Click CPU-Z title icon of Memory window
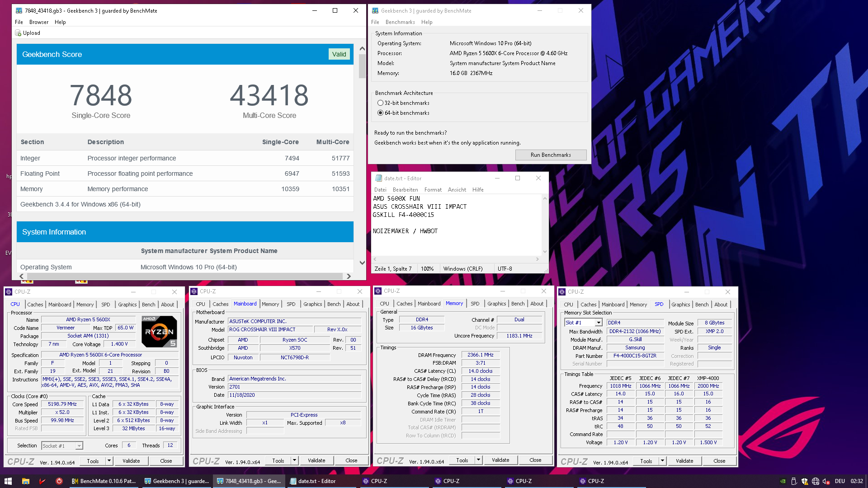The height and width of the screenshot is (488, 868). click(378, 291)
